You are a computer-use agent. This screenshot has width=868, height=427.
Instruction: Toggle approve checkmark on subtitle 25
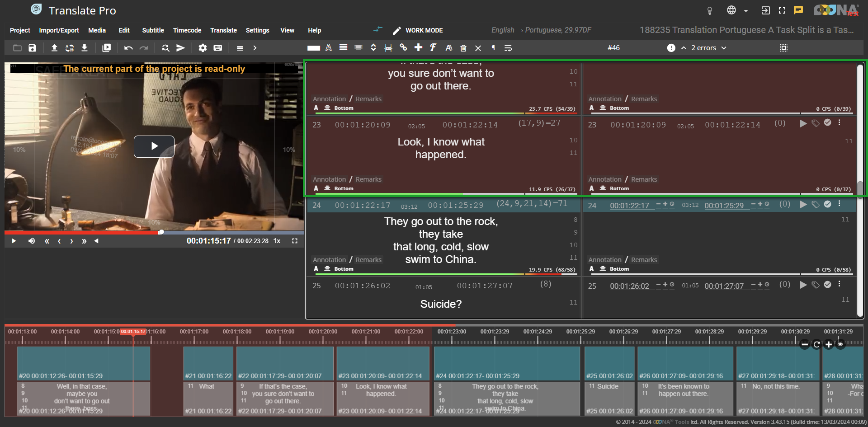(x=827, y=285)
